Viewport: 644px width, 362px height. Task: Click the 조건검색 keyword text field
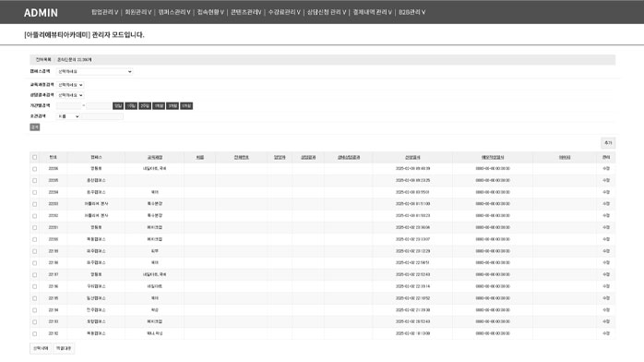tap(102, 116)
